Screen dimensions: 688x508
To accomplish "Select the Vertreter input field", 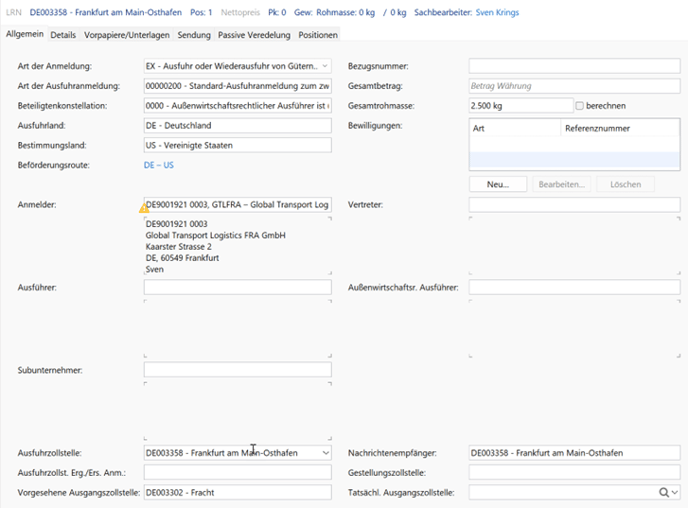I will (x=574, y=205).
